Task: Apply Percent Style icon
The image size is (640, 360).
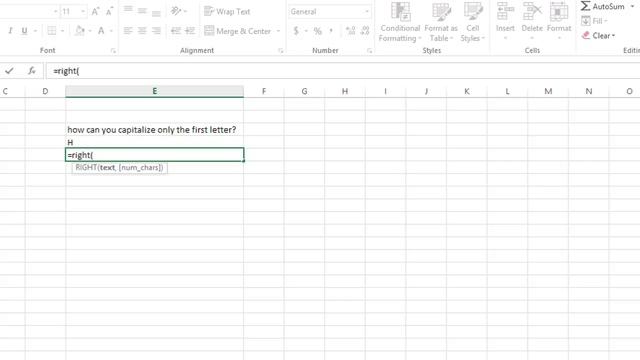Action: pos(318,31)
